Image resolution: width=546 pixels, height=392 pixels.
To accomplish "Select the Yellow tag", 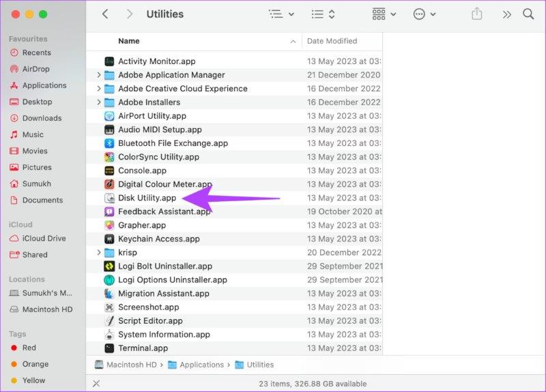I will [x=28, y=380].
